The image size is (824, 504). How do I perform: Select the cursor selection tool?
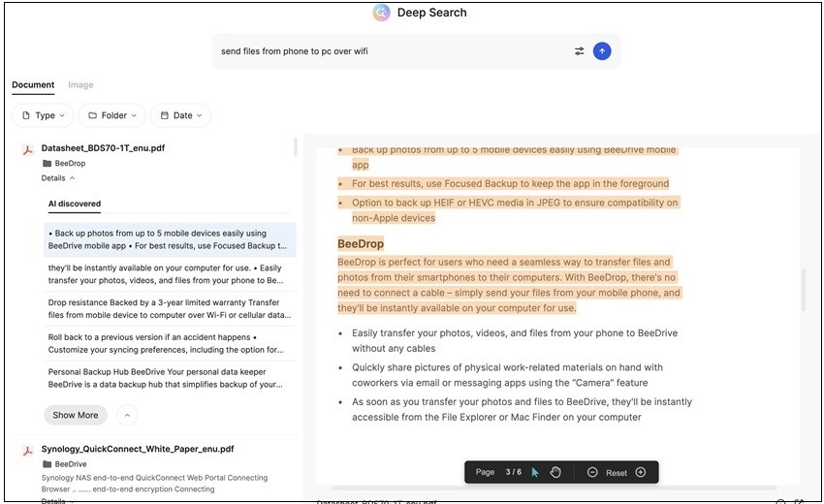click(x=535, y=472)
